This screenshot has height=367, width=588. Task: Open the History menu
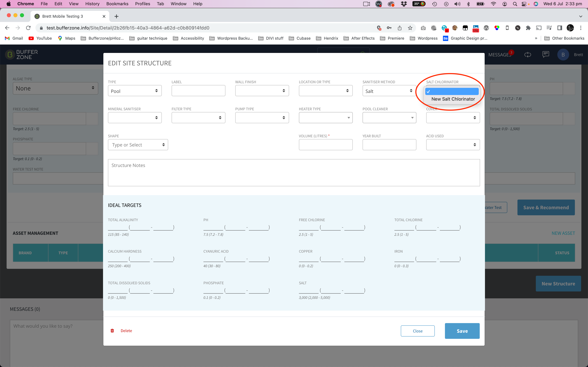point(92,4)
